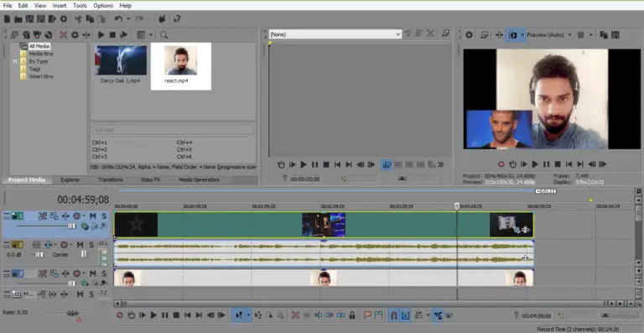
Task: Open Normal Edit Tool dropdown arrow
Action: pyautogui.click(x=248, y=315)
